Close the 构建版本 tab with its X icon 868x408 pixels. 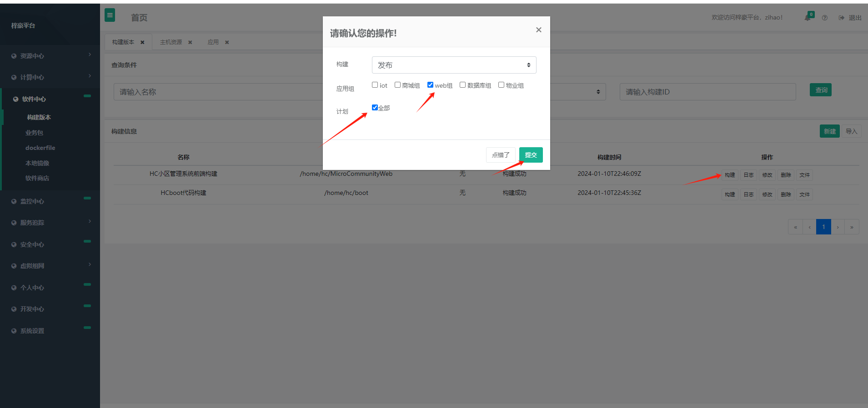coord(142,42)
